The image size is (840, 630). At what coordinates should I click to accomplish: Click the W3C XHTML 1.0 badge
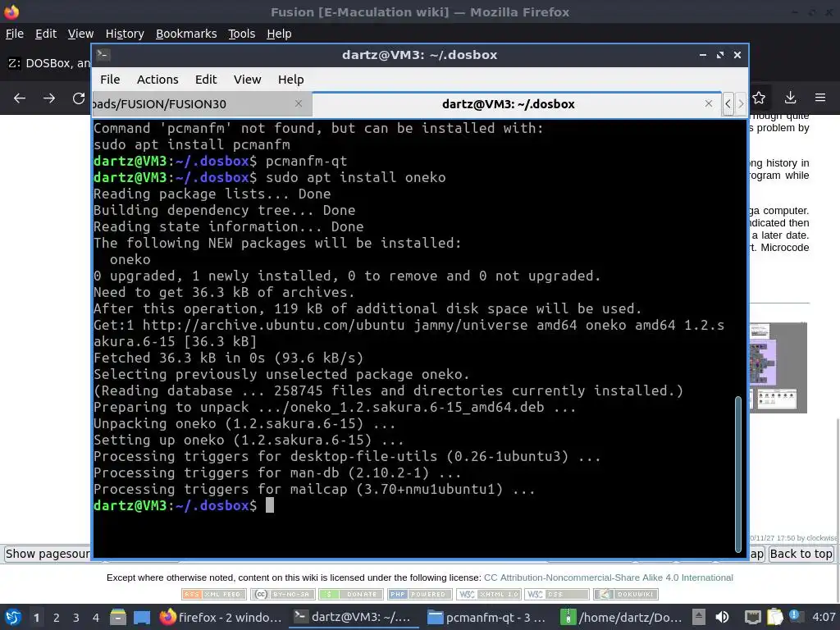[x=488, y=594]
